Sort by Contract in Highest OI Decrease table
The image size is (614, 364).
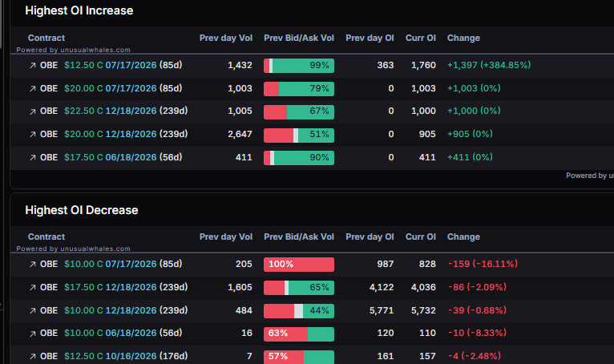pyautogui.click(x=46, y=237)
